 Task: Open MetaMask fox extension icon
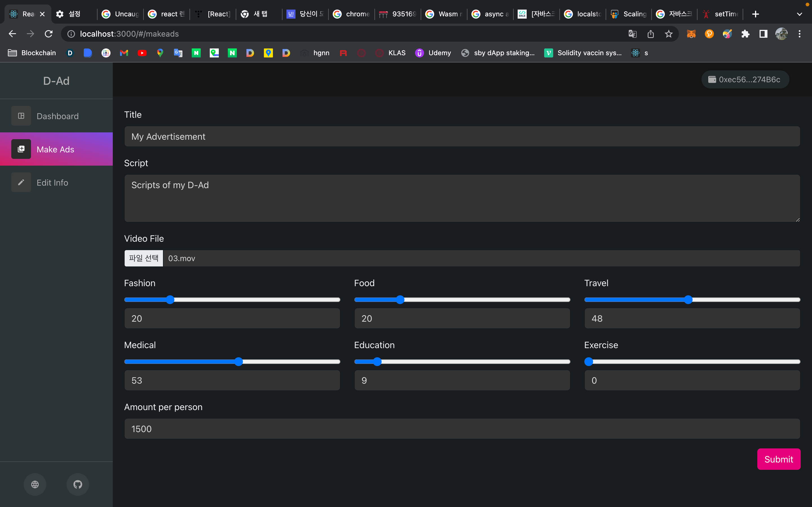click(691, 34)
